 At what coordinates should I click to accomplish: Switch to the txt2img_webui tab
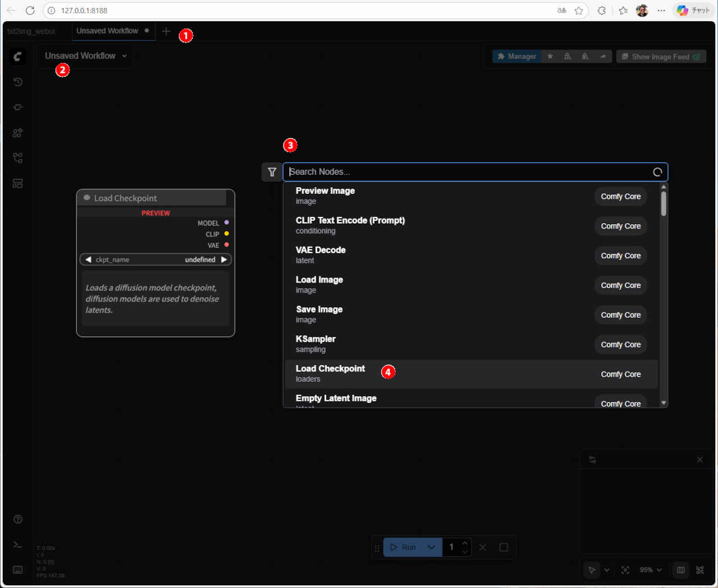tap(31, 31)
